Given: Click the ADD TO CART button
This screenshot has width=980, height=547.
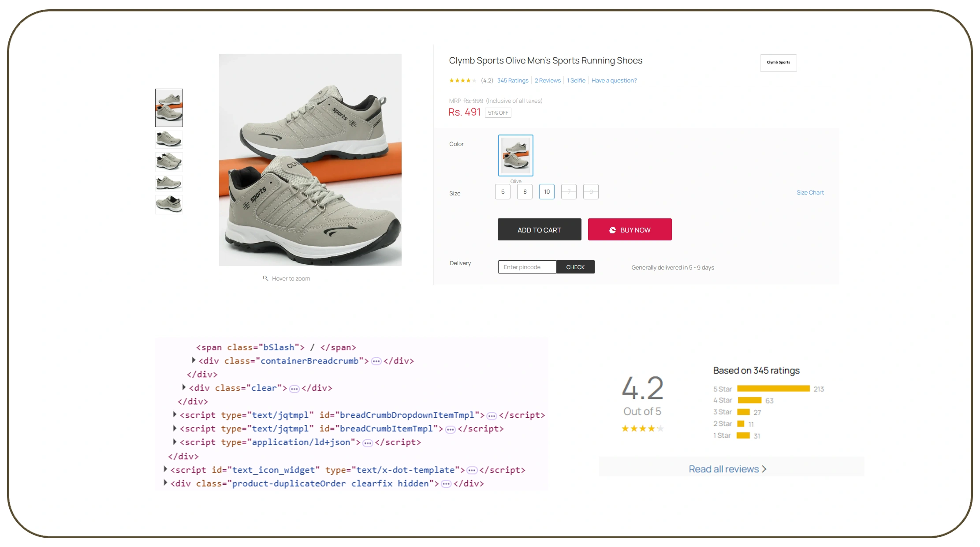Looking at the screenshot, I should pyautogui.click(x=539, y=229).
